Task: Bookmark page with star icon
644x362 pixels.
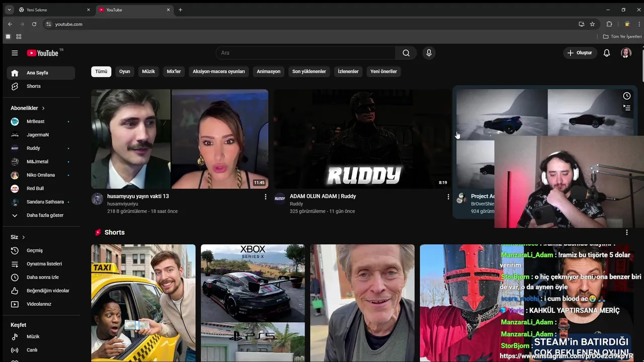Action: (x=592, y=24)
